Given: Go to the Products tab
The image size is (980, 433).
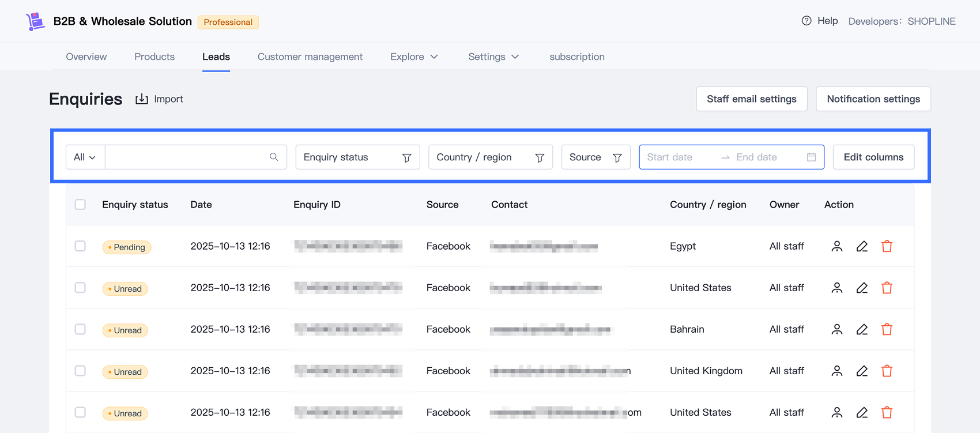Looking at the screenshot, I should pos(154,57).
